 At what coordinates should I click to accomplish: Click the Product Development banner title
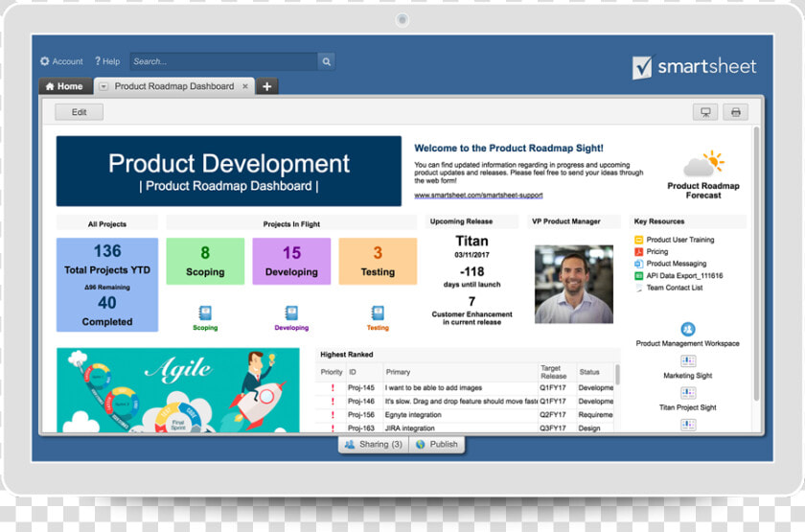click(x=229, y=164)
